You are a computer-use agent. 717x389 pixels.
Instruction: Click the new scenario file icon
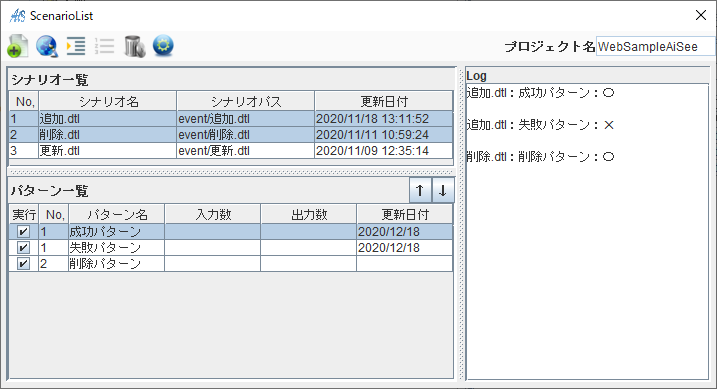(18, 46)
